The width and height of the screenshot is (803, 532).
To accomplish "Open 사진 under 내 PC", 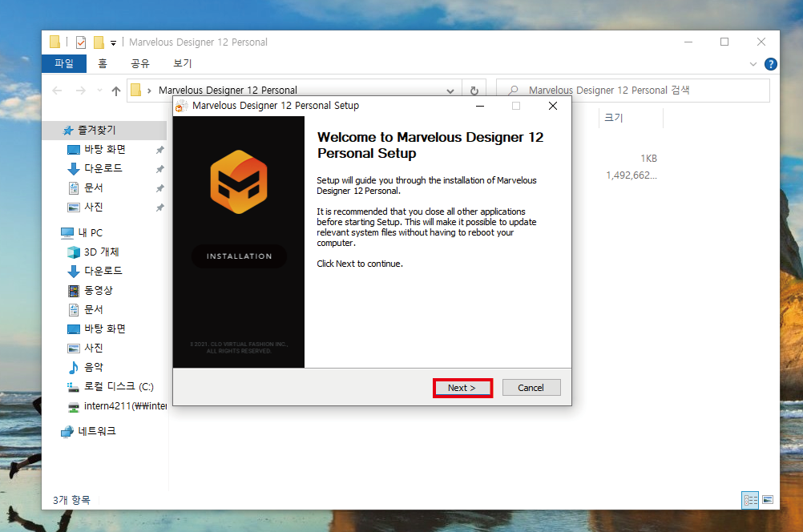I will (x=94, y=349).
